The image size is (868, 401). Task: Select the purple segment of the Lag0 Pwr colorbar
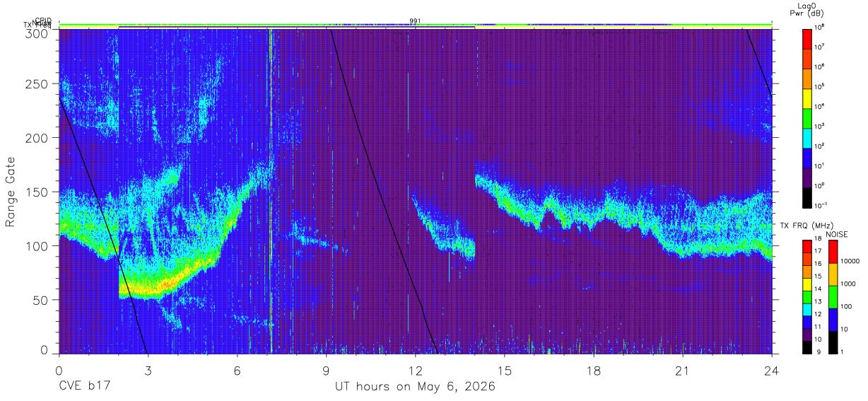[x=807, y=178]
